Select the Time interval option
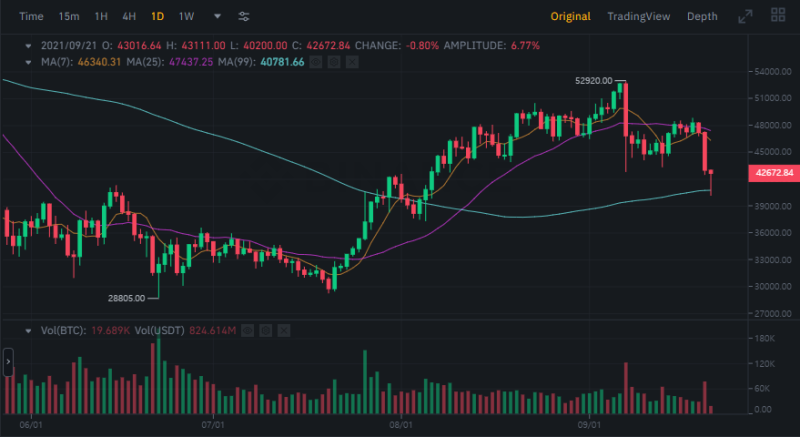The image size is (800, 437). [x=31, y=16]
